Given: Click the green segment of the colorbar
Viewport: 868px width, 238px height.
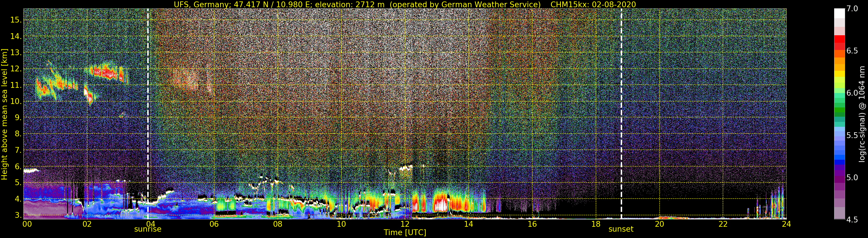Looking at the screenshot, I should (x=839, y=110).
